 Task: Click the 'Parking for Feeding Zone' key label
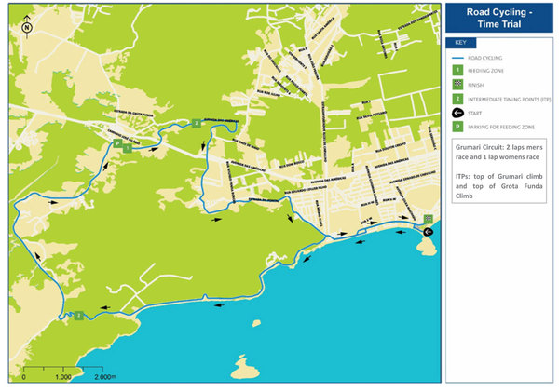[x=503, y=127]
